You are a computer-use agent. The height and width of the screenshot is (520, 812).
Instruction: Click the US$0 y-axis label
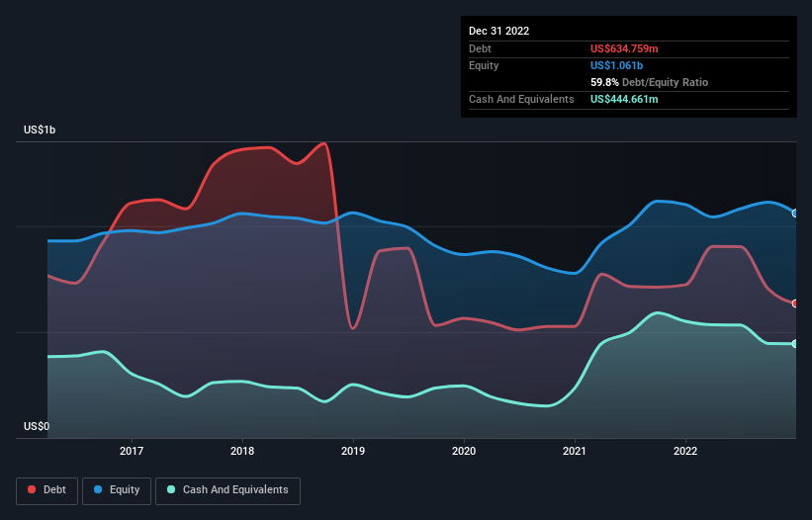[x=37, y=426]
